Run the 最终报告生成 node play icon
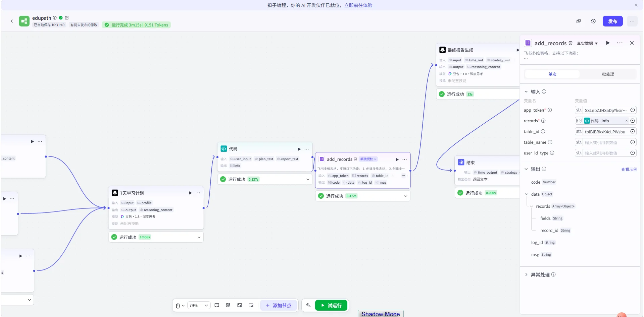The width and height of the screenshot is (644, 317). (518, 50)
